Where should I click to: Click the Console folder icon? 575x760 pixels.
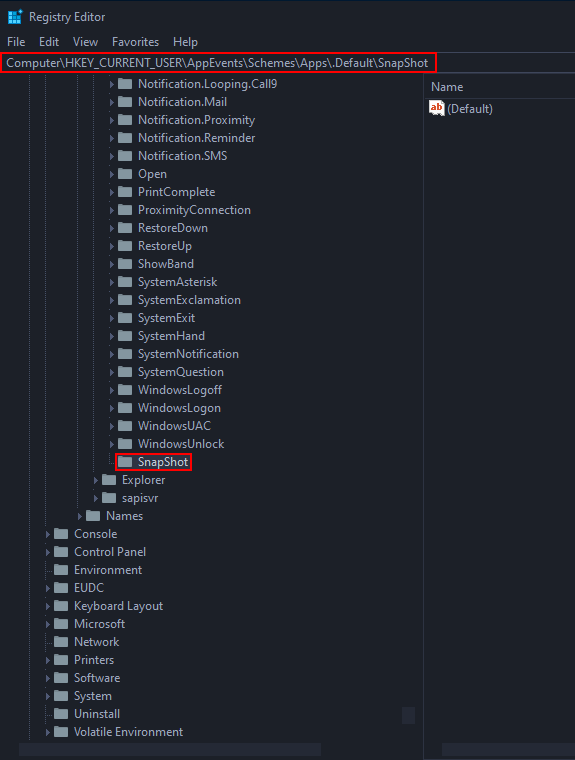click(61, 534)
